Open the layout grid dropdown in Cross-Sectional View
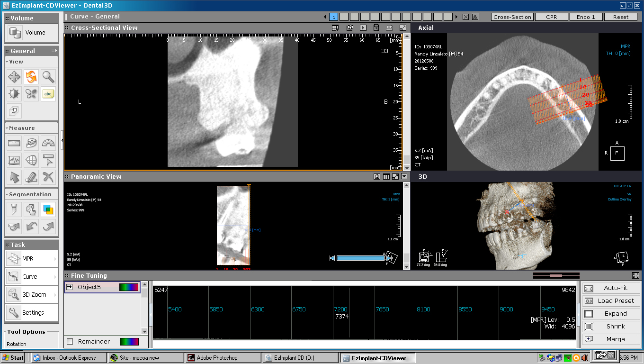The image size is (644, 364). point(335,28)
